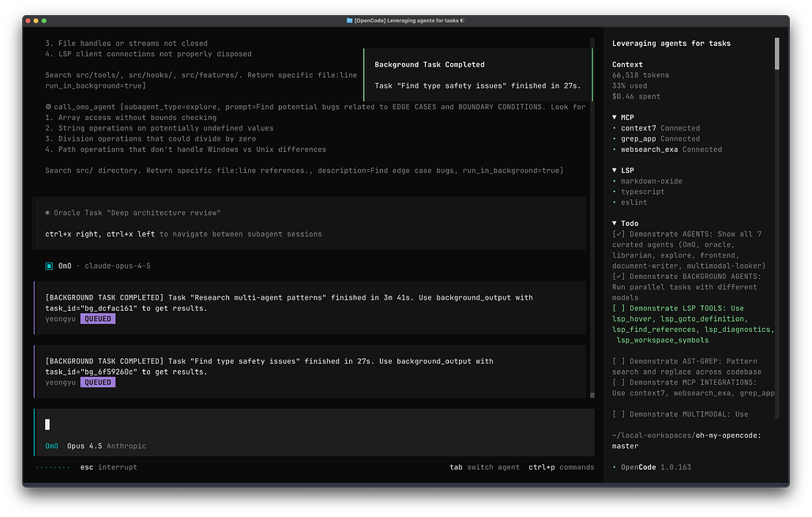
Task: Click the gear icon beside call_omo_agent
Action: pyautogui.click(x=48, y=107)
